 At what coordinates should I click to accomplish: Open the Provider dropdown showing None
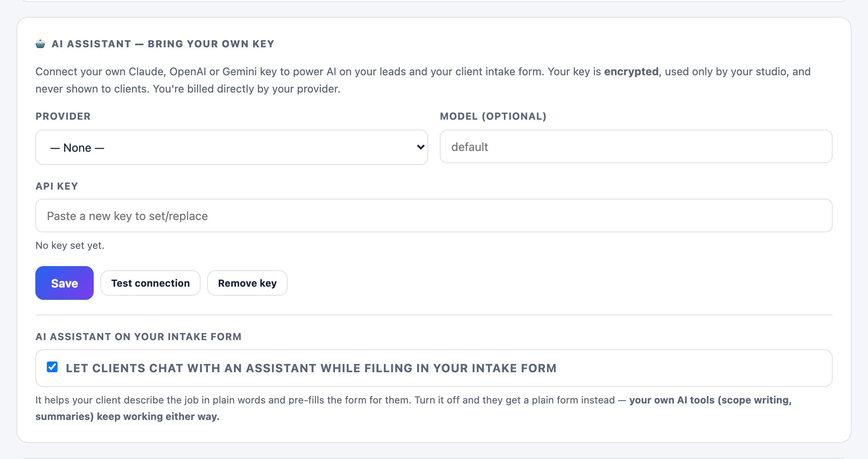point(231,147)
